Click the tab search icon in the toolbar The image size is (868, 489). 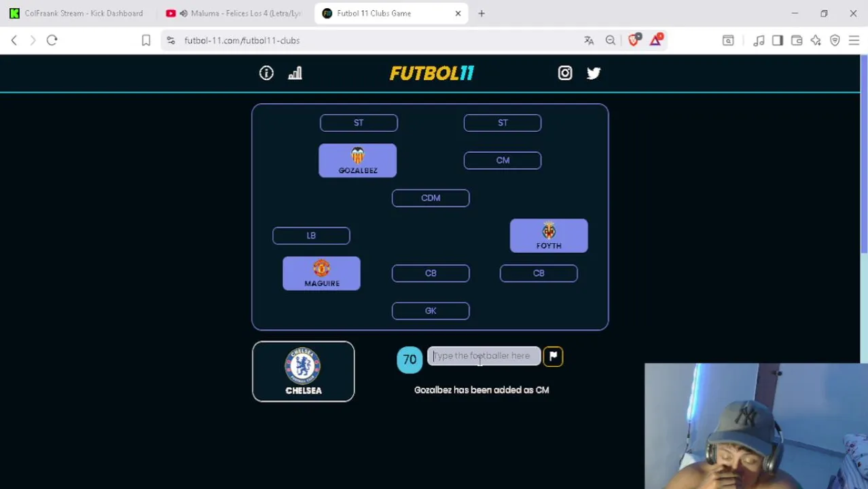point(728,40)
